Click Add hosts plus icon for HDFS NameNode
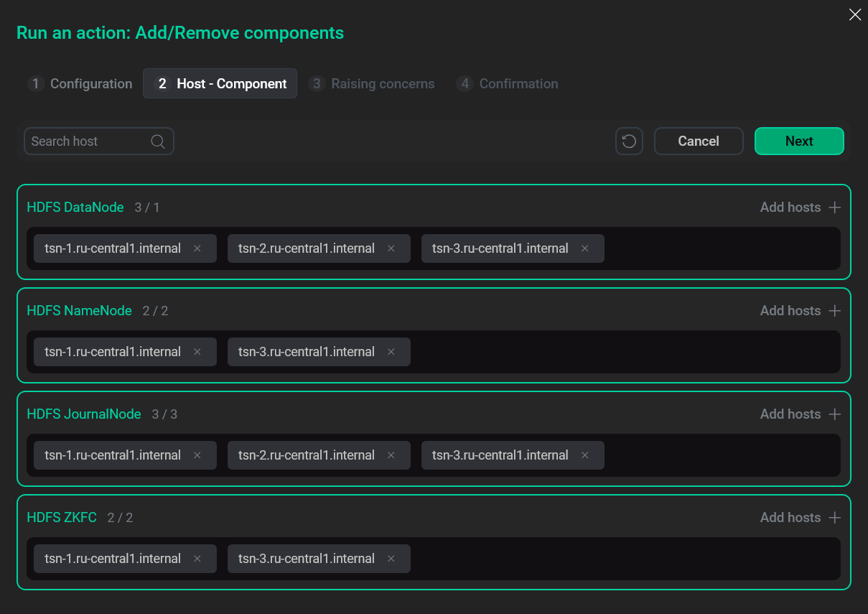Screen dimensions: 868x614 coord(834,310)
